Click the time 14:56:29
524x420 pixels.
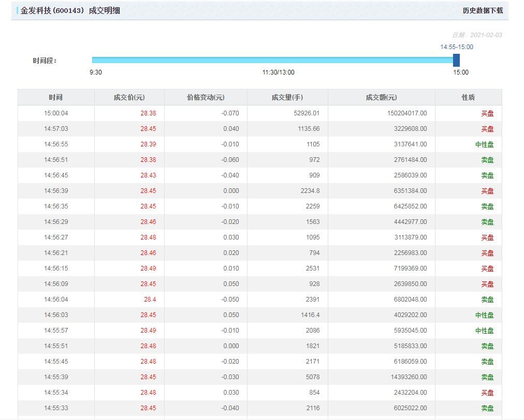[x=56, y=222]
